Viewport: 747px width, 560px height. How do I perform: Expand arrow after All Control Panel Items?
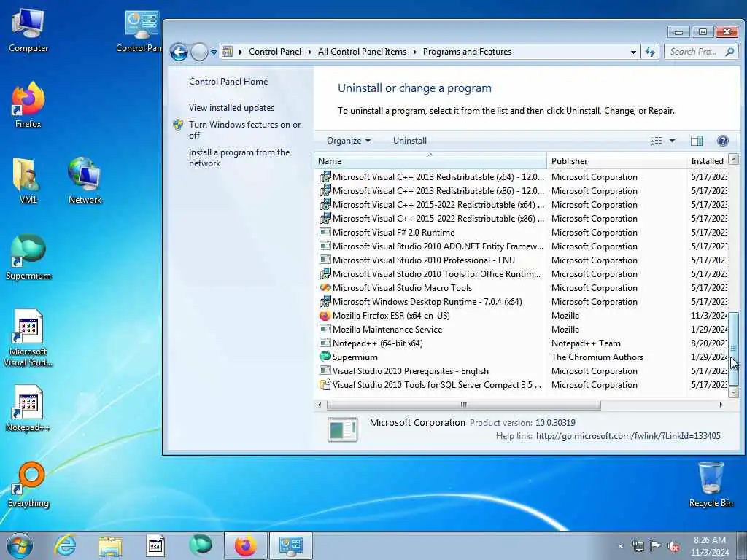tap(414, 52)
